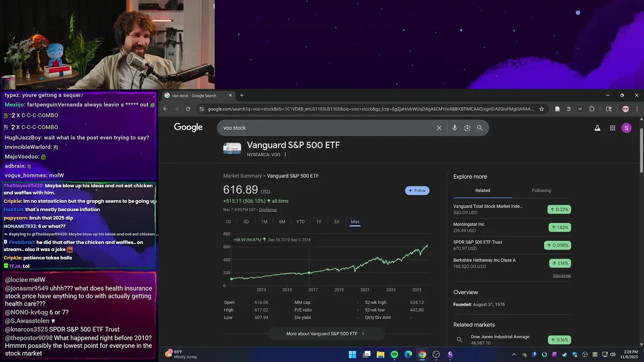644x362 pixels.
Task: Click the document extension icon in toolbar
Action: (557, 109)
